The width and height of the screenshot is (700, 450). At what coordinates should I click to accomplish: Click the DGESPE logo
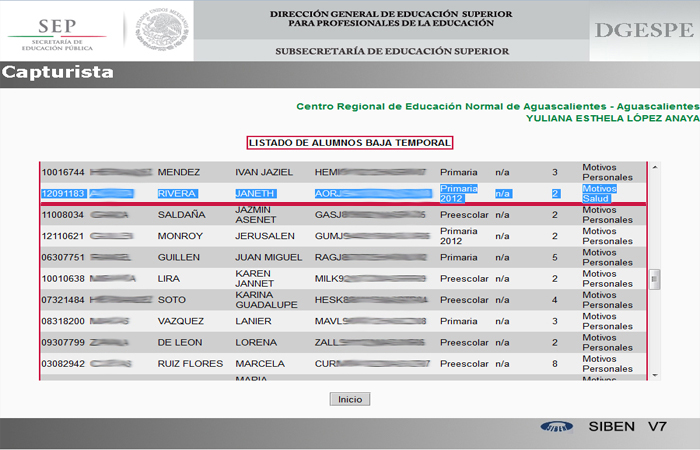(x=644, y=30)
